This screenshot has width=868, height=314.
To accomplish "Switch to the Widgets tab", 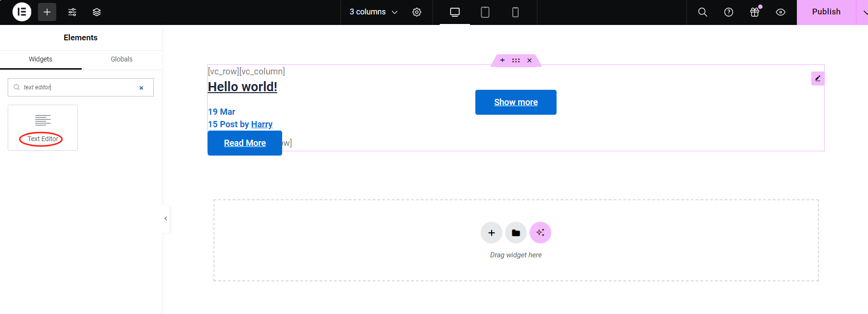I will point(40,60).
